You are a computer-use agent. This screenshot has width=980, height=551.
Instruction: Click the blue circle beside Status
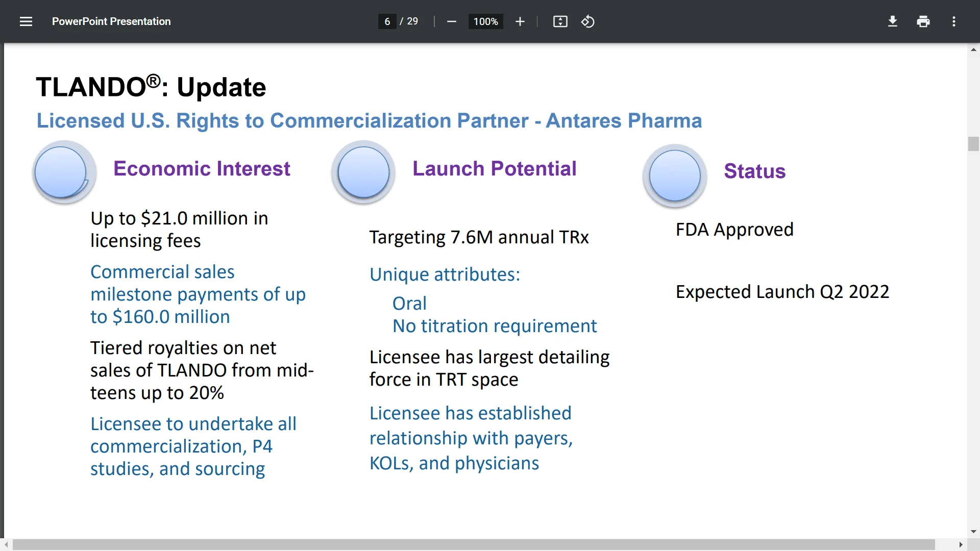675,176
